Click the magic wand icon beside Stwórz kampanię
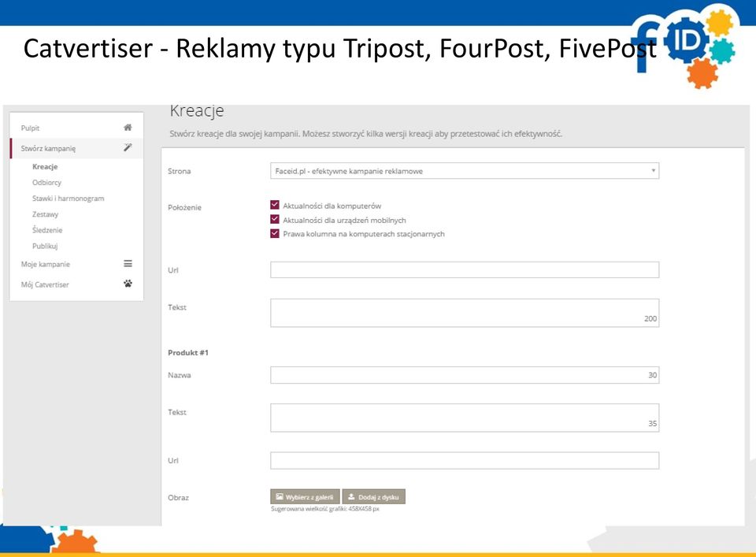Viewport: 756px width, 557px height. tap(128, 147)
